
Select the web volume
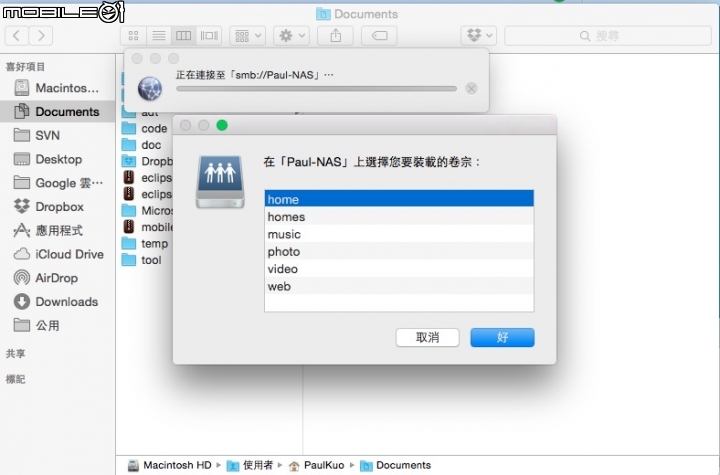click(x=399, y=287)
